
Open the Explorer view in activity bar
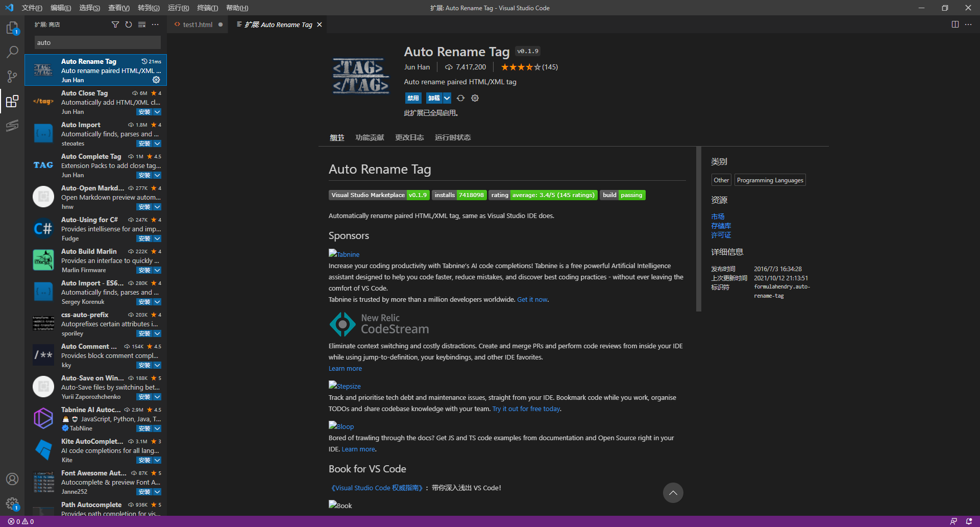click(12, 28)
